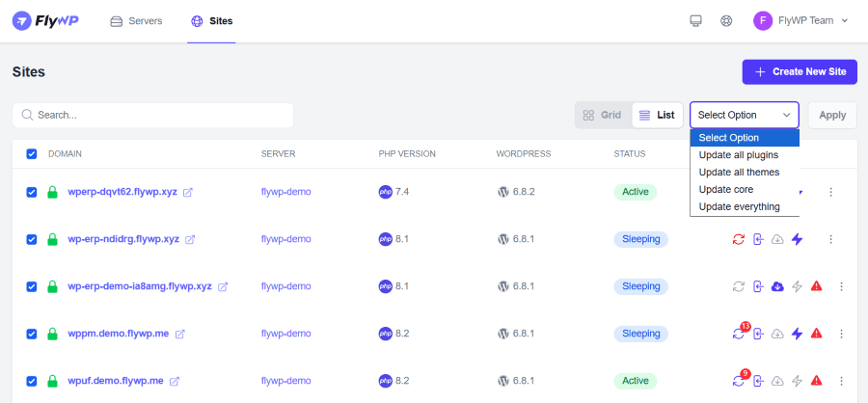Choose 'Update all plugins' option
The image size is (868, 403).
tap(745, 155)
